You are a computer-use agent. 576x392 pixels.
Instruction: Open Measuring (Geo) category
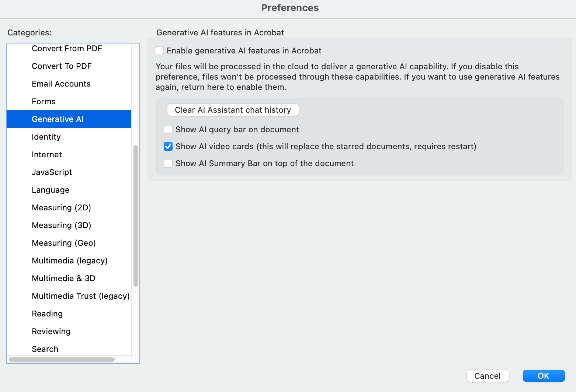coord(69,243)
